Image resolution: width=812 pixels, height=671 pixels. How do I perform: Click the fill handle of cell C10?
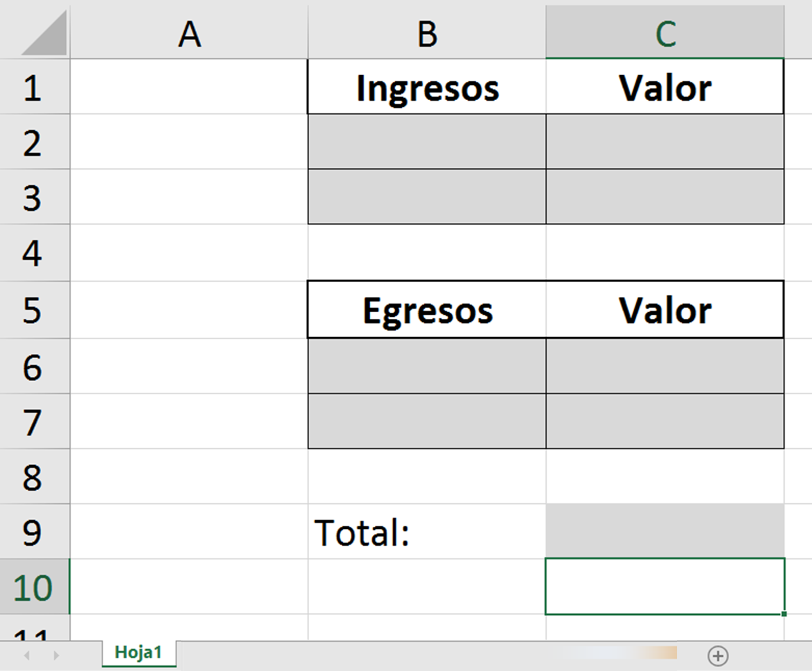(x=784, y=614)
